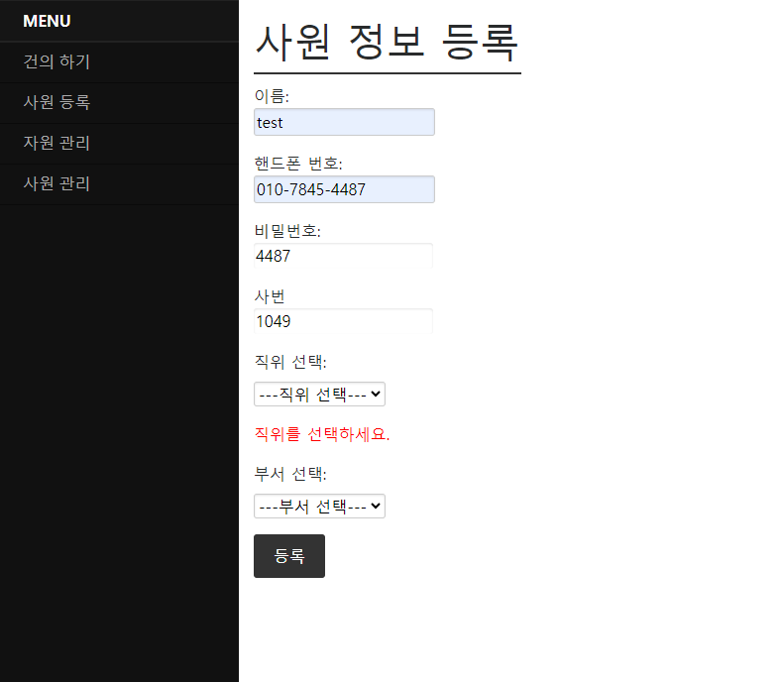Click the 직위 선택: label text
The height and width of the screenshot is (682, 784).
(x=290, y=362)
